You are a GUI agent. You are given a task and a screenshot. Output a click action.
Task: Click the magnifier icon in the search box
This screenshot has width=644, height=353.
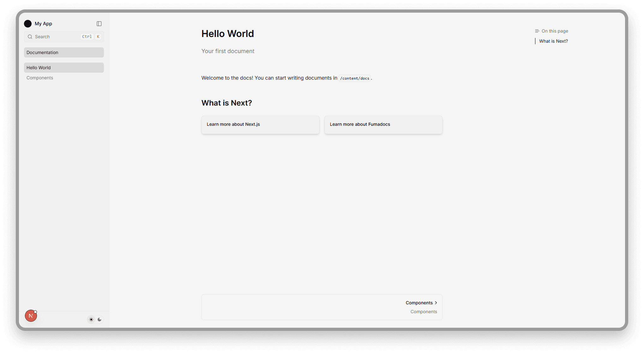point(30,37)
